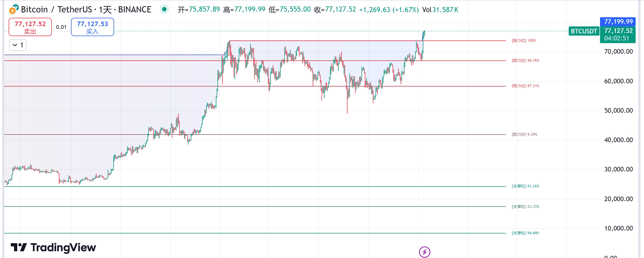Click the 77,199.99 high price label

click(618, 22)
